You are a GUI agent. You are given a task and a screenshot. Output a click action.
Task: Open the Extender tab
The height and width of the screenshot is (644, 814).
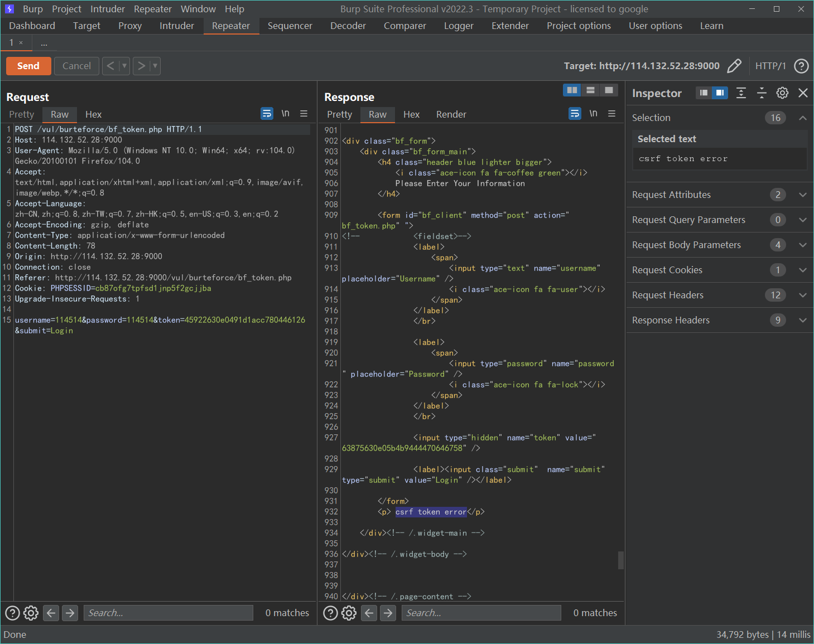click(510, 26)
